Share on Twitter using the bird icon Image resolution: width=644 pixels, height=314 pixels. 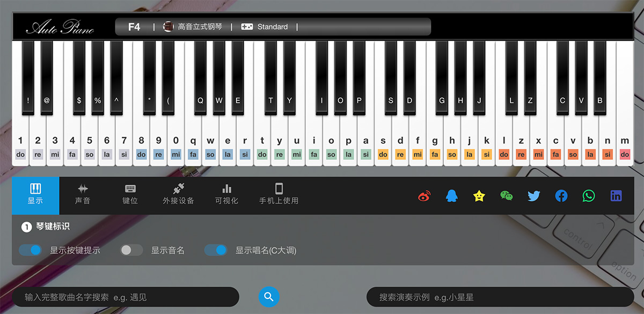coord(534,196)
